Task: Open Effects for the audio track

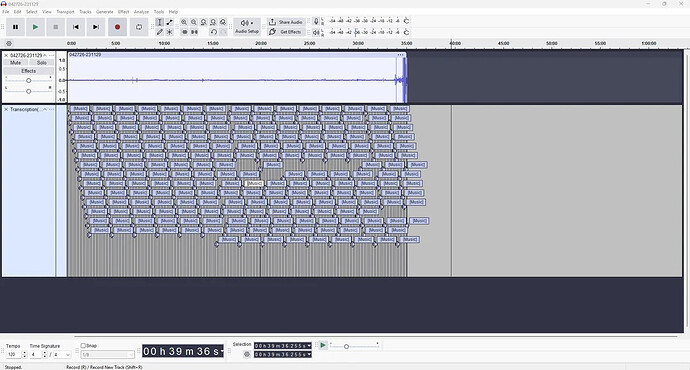Action: (x=29, y=71)
